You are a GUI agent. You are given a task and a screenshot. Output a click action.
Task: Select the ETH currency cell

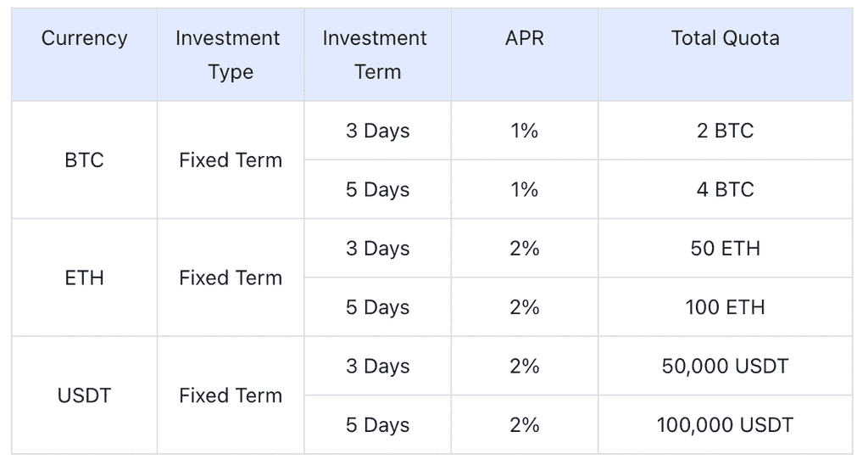pos(84,278)
